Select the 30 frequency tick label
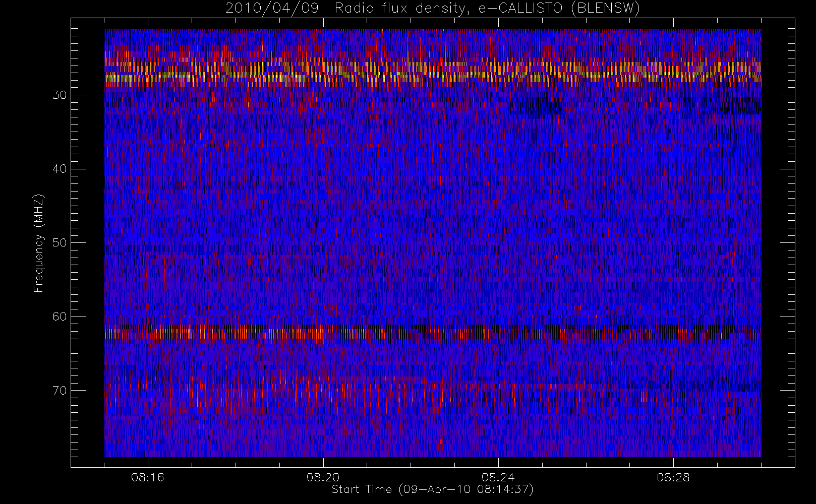The width and height of the screenshot is (816, 504). pyautogui.click(x=60, y=95)
